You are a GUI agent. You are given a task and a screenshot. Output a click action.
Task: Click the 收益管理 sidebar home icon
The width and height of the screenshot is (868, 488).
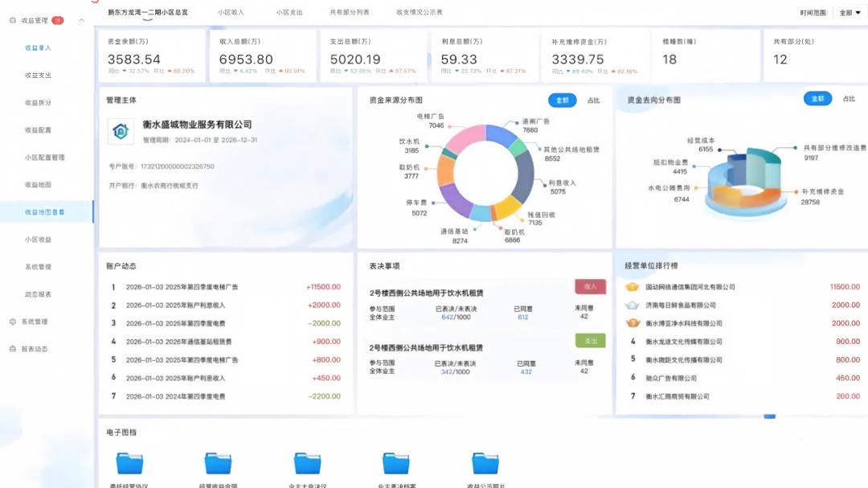[x=13, y=20]
